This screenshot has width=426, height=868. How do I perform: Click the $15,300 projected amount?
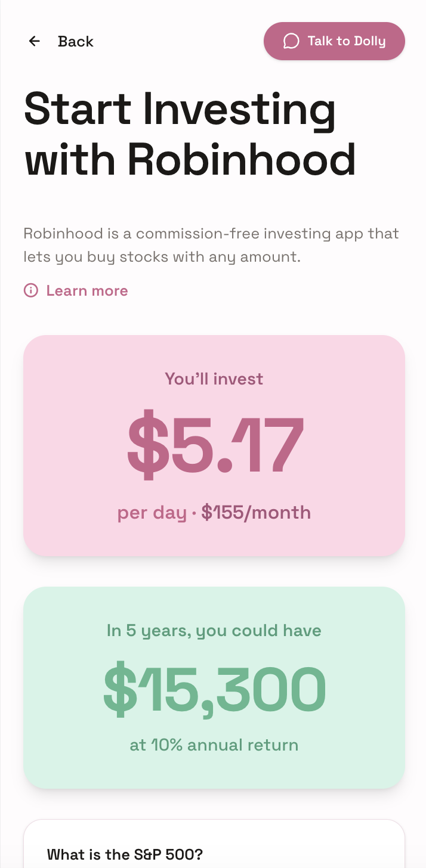point(214,689)
